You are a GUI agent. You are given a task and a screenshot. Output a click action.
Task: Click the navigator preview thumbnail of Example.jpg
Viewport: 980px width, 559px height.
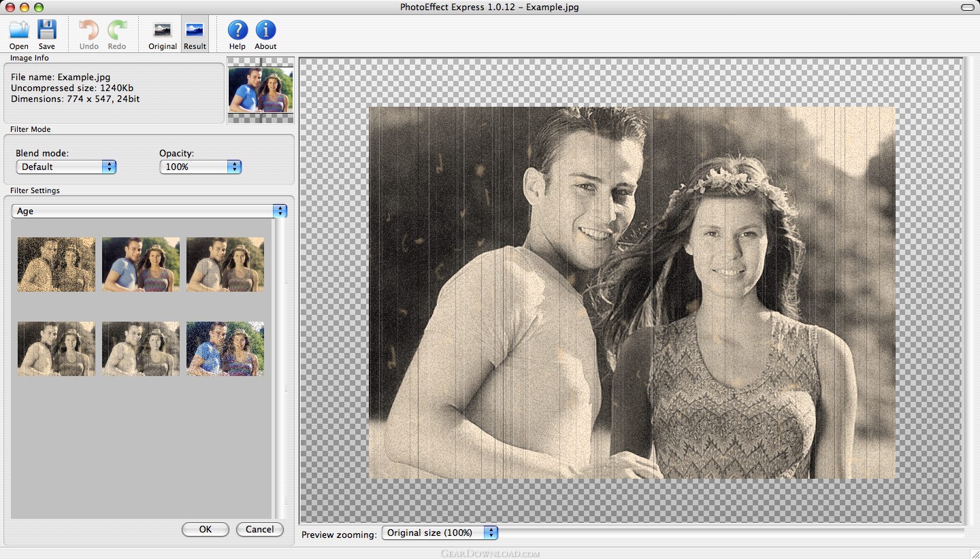(x=261, y=90)
